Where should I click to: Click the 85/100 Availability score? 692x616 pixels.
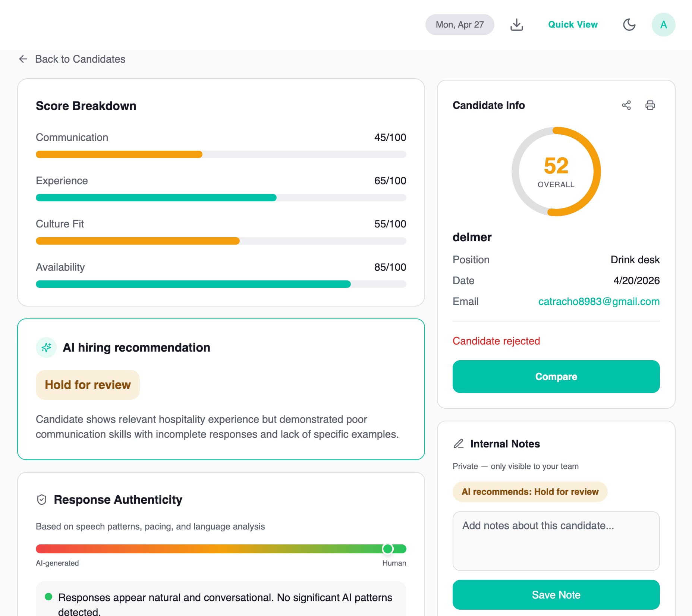click(390, 267)
